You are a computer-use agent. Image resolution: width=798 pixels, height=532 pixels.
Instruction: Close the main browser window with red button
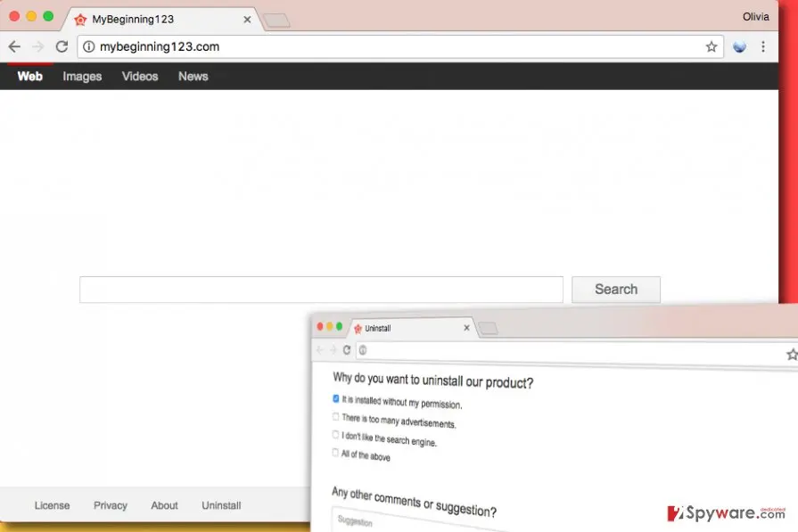14,16
